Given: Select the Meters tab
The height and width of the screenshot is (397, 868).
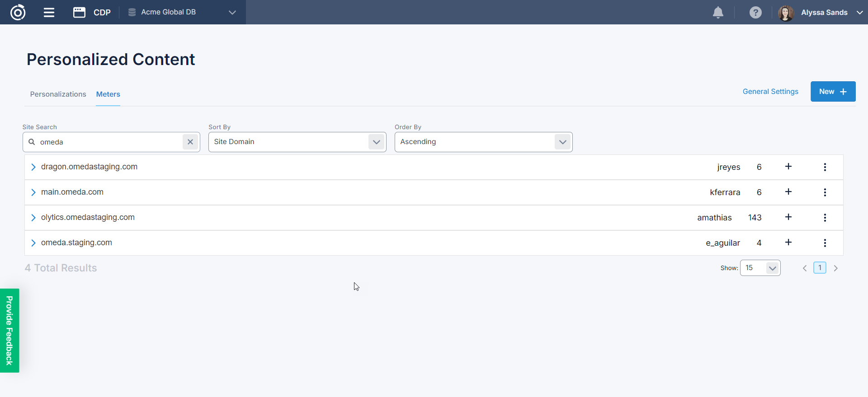Looking at the screenshot, I should [x=108, y=94].
